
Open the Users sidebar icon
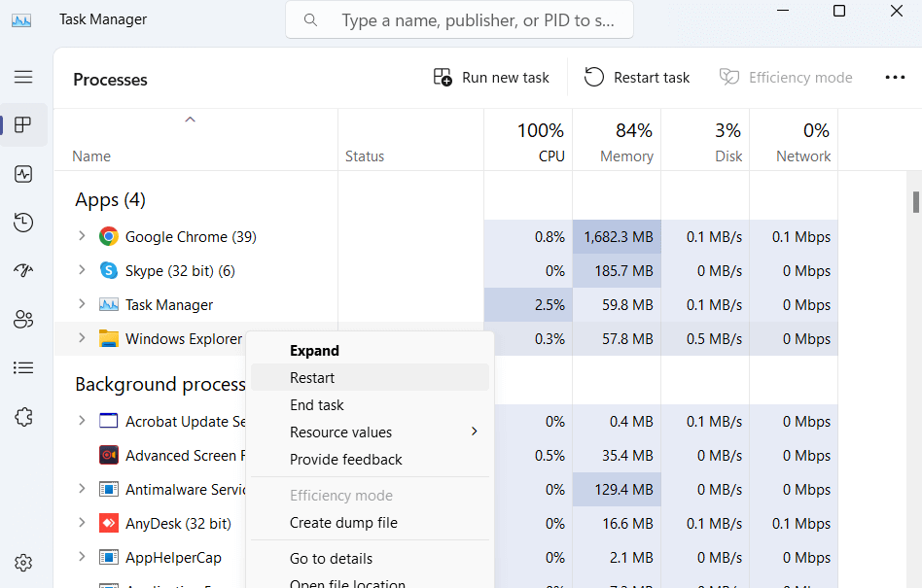coord(23,319)
